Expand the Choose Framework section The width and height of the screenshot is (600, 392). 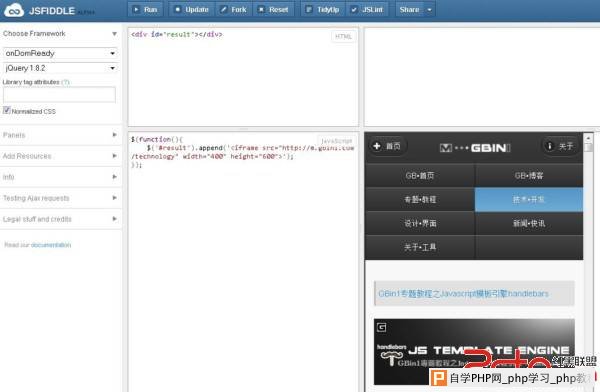pyautogui.click(x=60, y=34)
